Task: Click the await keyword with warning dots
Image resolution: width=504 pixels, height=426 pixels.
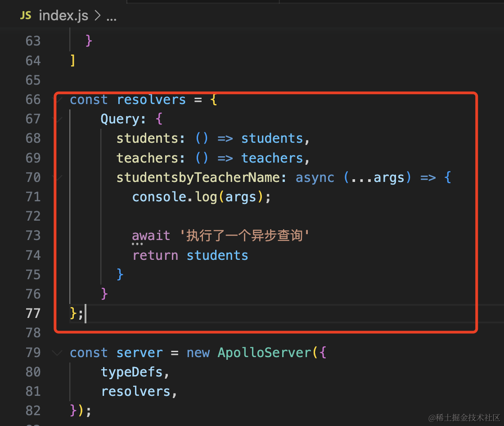Action: point(151,236)
